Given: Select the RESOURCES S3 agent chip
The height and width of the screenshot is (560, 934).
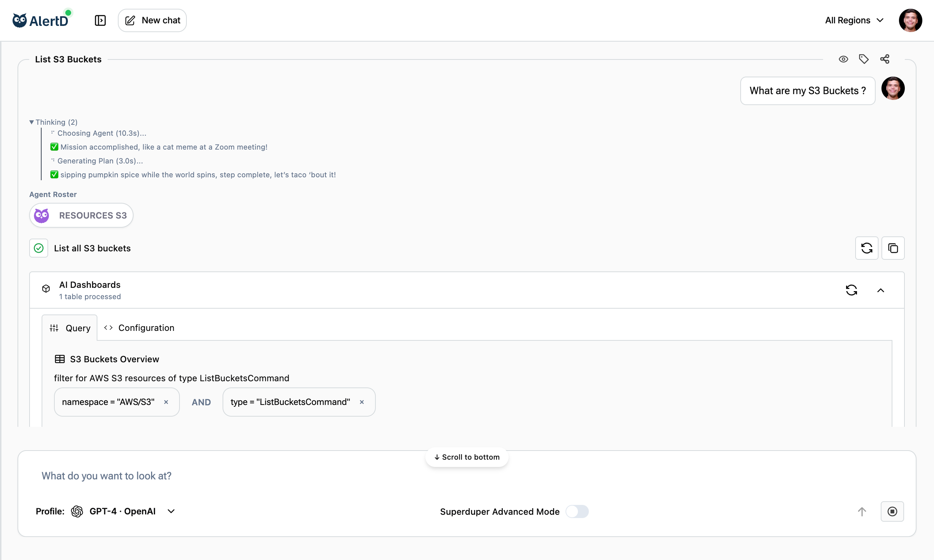Looking at the screenshot, I should click(x=81, y=216).
